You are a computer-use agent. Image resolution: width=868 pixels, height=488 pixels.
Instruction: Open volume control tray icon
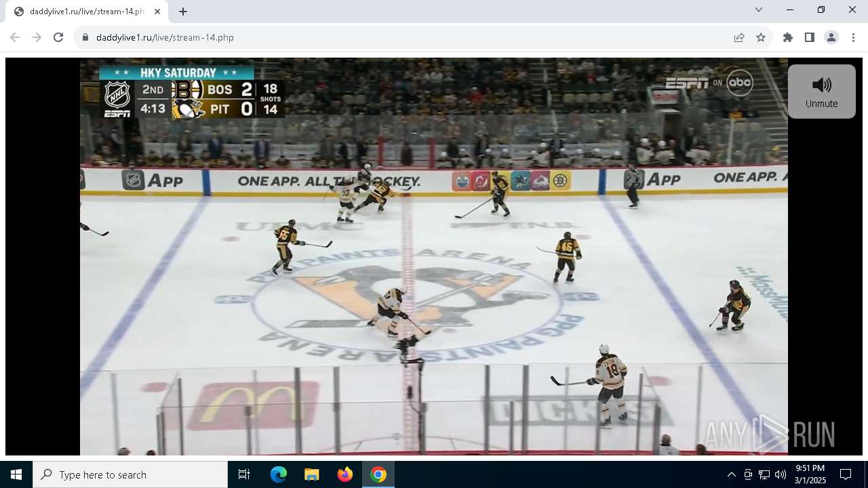tap(781, 474)
